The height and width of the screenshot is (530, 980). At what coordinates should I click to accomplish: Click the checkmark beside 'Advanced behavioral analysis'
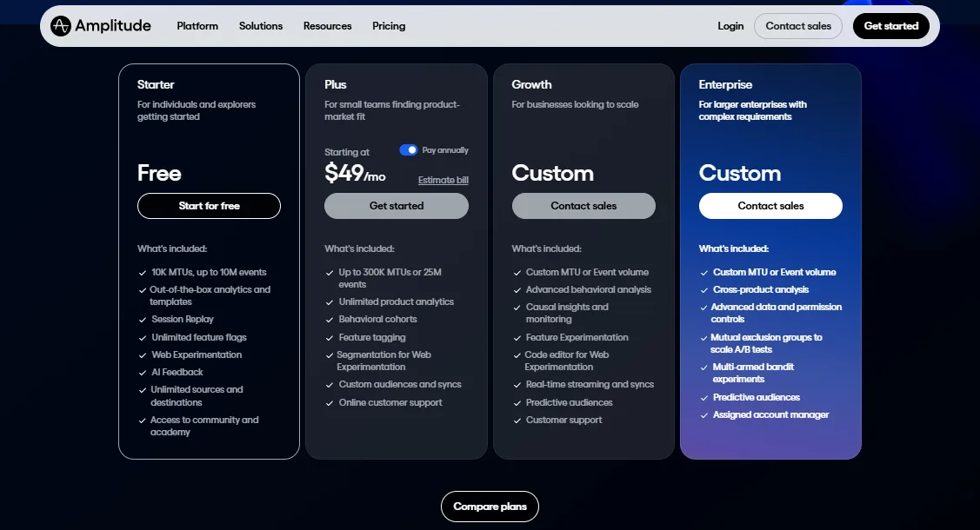(x=517, y=290)
